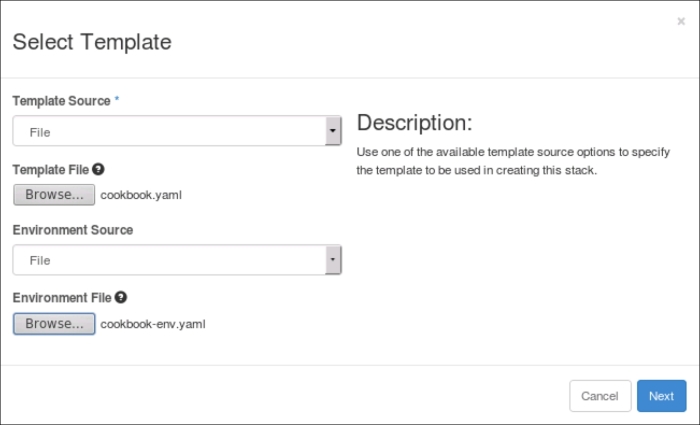The image size is (700, 425).
Task: Click the cookbook-env.yaml file name
Action: tap(153, 324)
